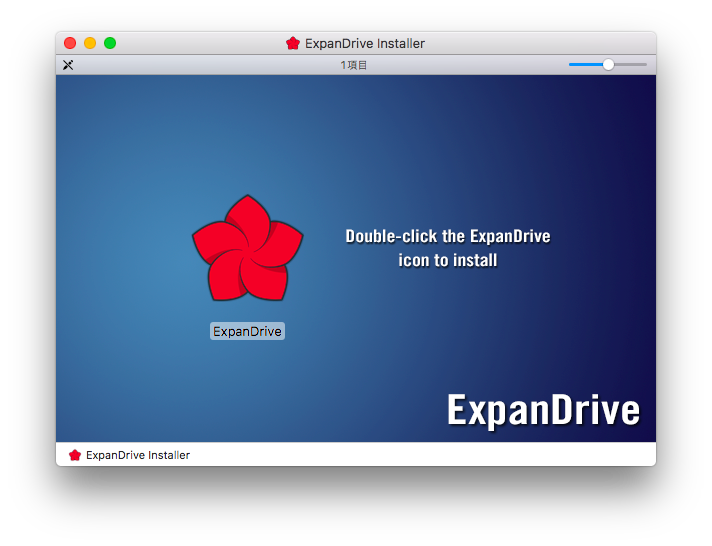
Task: Close the ExpanDrive Installer window
Action: click(70, 43)
